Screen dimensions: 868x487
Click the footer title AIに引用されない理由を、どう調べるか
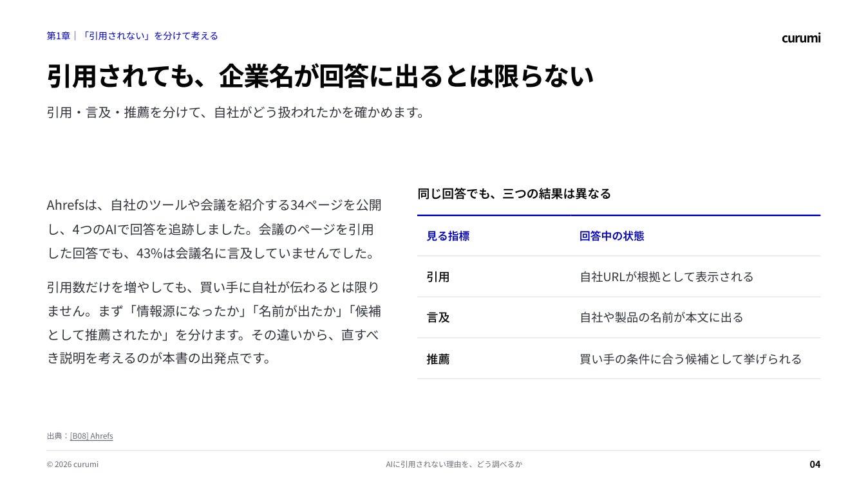[x=454, y=464]
